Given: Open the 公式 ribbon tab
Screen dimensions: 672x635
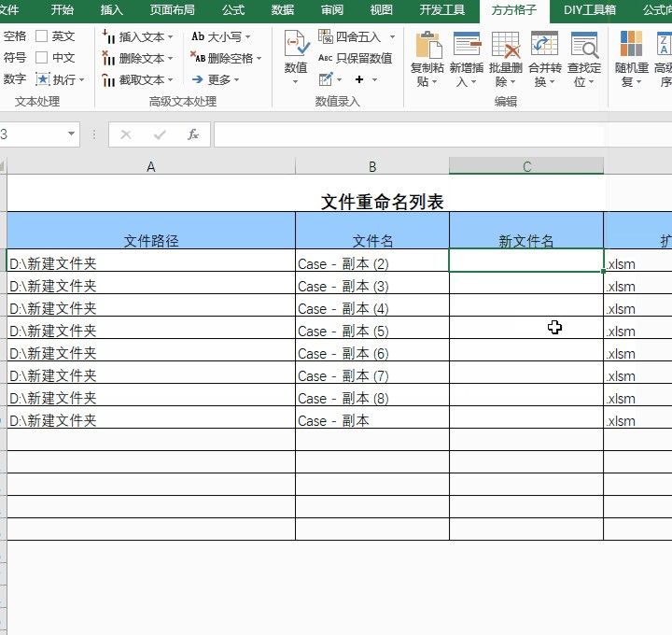Looking at the screenshot, I should tap(233, 9).
